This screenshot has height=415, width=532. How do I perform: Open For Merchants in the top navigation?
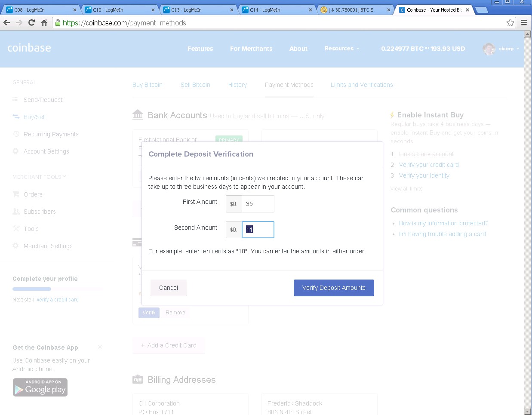[x=251, y=49]
